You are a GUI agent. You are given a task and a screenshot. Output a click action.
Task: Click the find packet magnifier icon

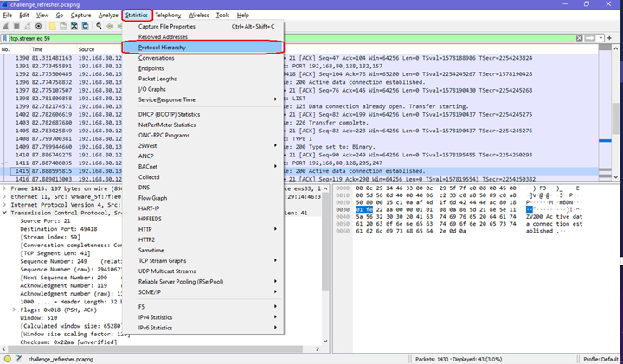point(99,26)
